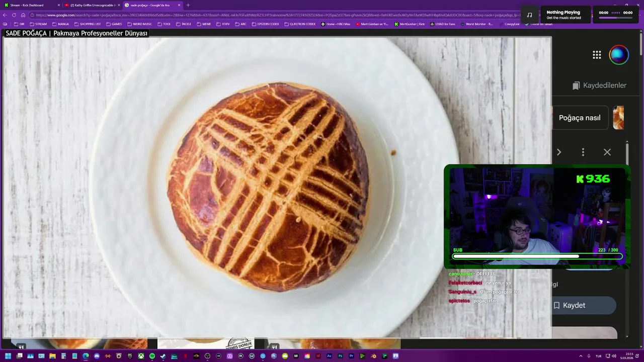Seek the music player progress bar
The width and height of the screenshot is (644, 362).
[615, 18]
